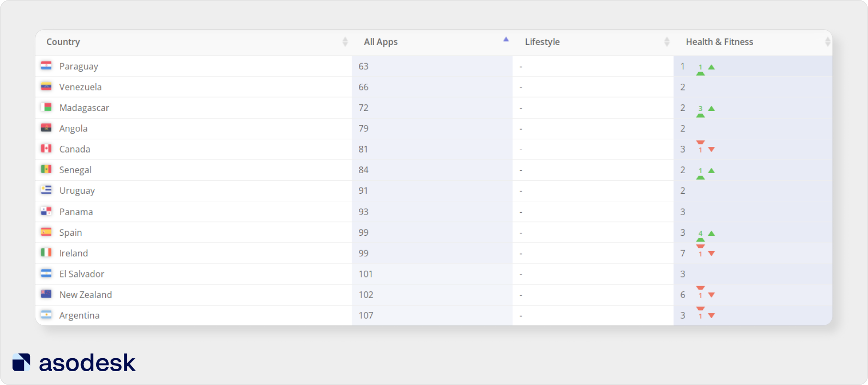Click the Paraguay flag icon

[46, 66]
